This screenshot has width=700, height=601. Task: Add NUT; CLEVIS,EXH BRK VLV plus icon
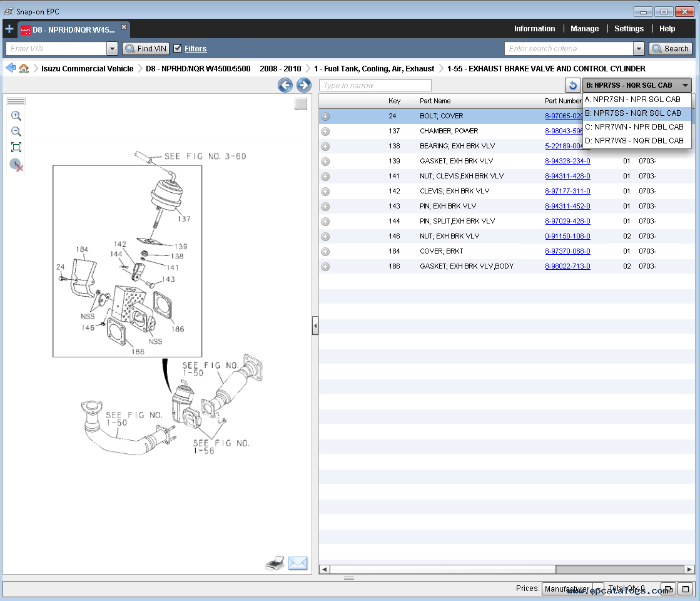click(x=325, y=177)
